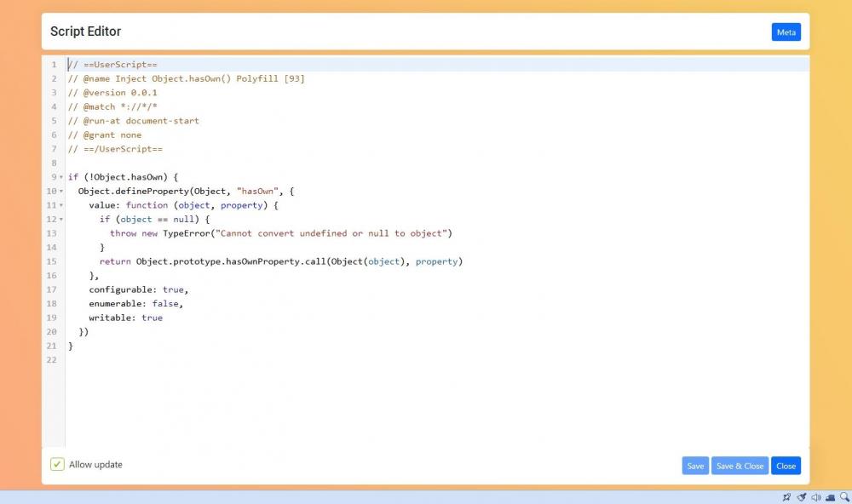Toggle the Allow update checkbox
Image resolution: width=852 pixels, height=504 pixels.
(57, 465)
